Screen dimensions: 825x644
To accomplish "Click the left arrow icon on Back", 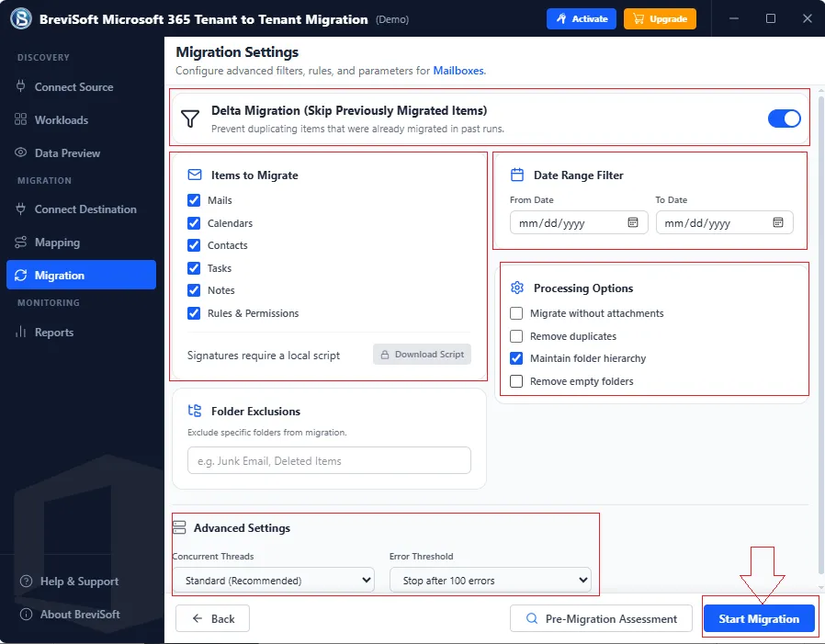I will coord(198,618).
